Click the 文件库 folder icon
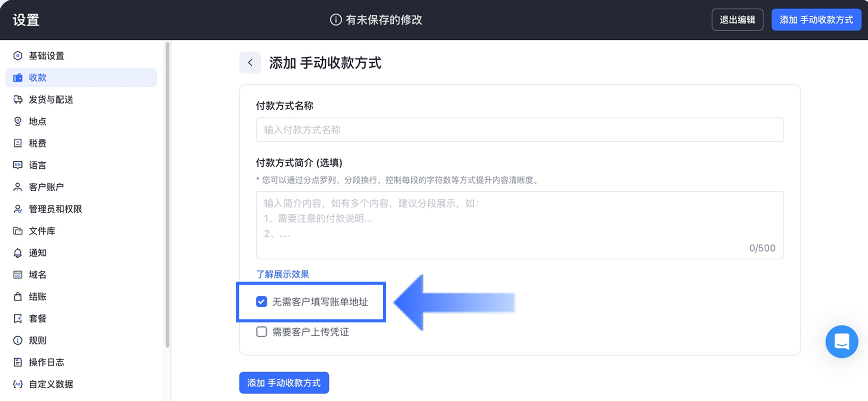 pos(18,231)
